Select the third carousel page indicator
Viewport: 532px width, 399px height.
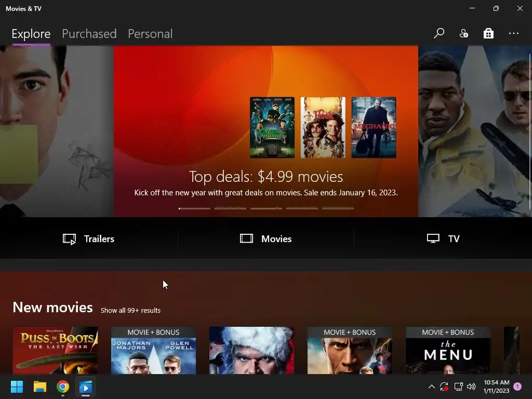click(x=267, y=208)
